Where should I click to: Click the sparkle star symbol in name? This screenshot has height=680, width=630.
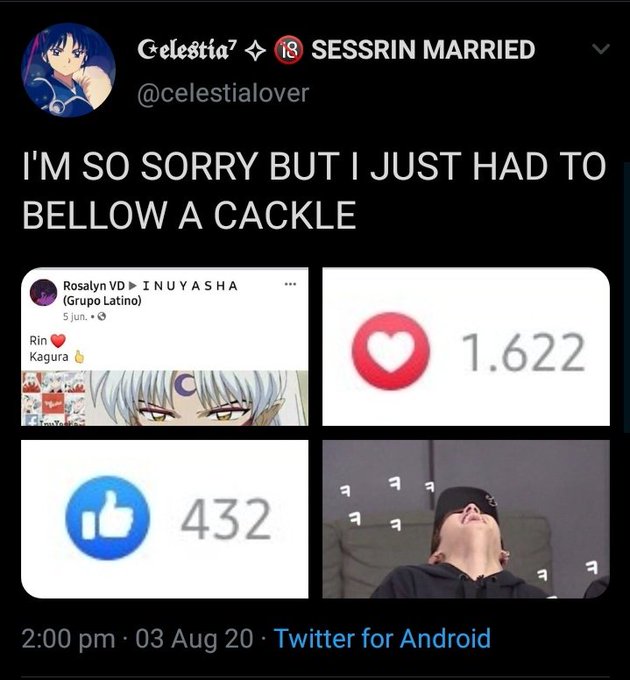(255, 51)
